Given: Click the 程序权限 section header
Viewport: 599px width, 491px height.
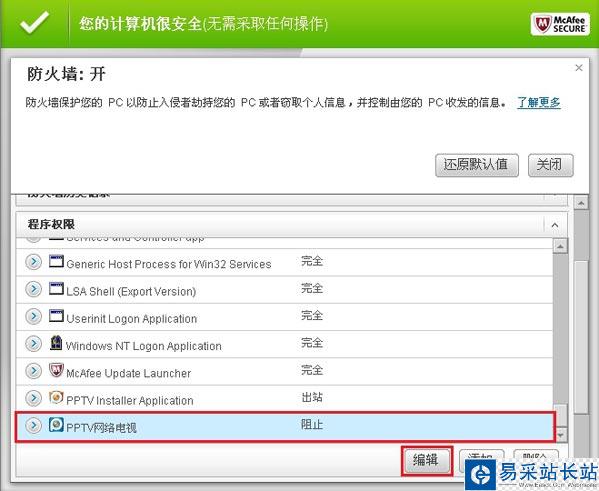Looking at the screenshot, I should point(291,225).
